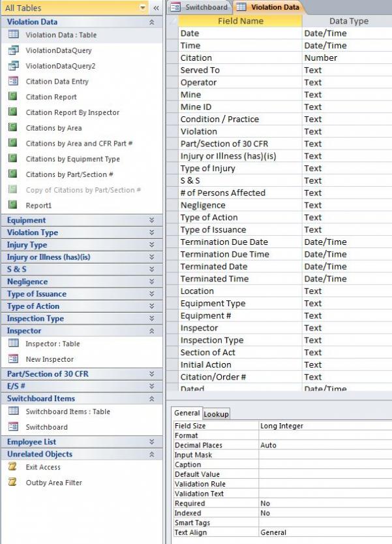Click the Citation Report By Inspector icon
The image size is (392, 544).
click(13, 112)
